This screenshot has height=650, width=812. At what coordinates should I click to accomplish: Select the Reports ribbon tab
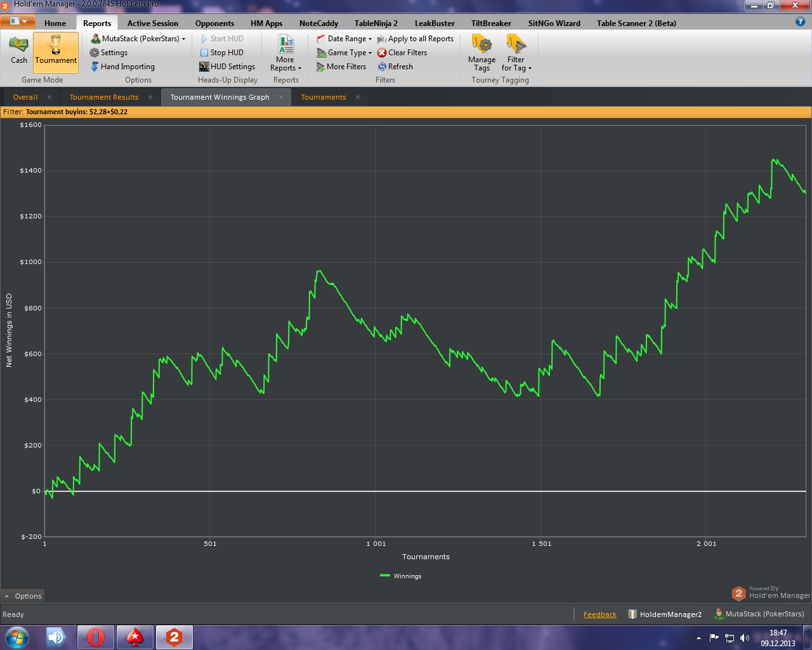tap(97, 23)
